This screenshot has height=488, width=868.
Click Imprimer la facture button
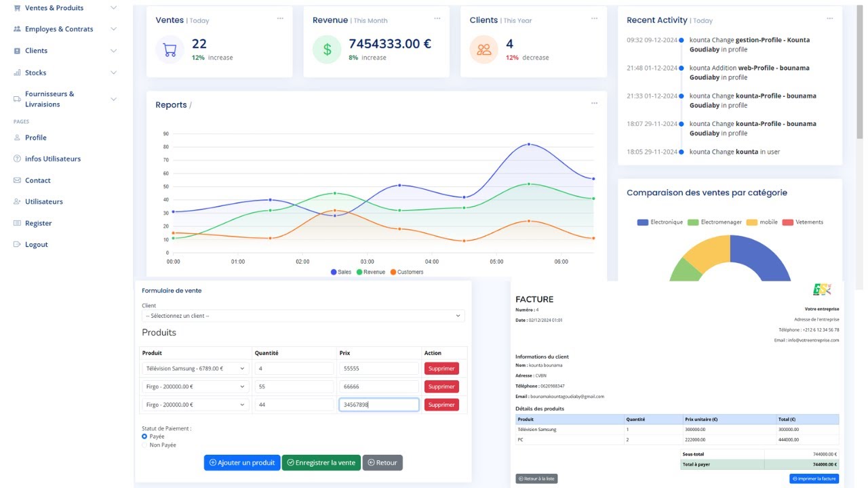coord(814,479)
